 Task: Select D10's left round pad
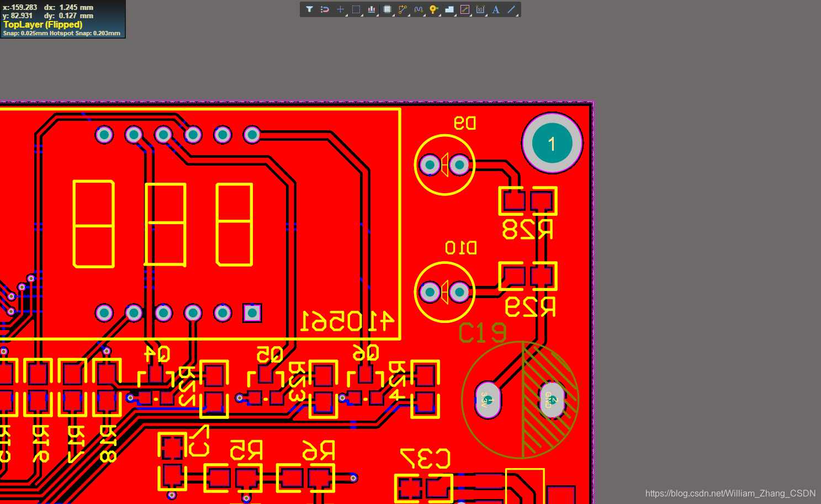tap(430, 292)
